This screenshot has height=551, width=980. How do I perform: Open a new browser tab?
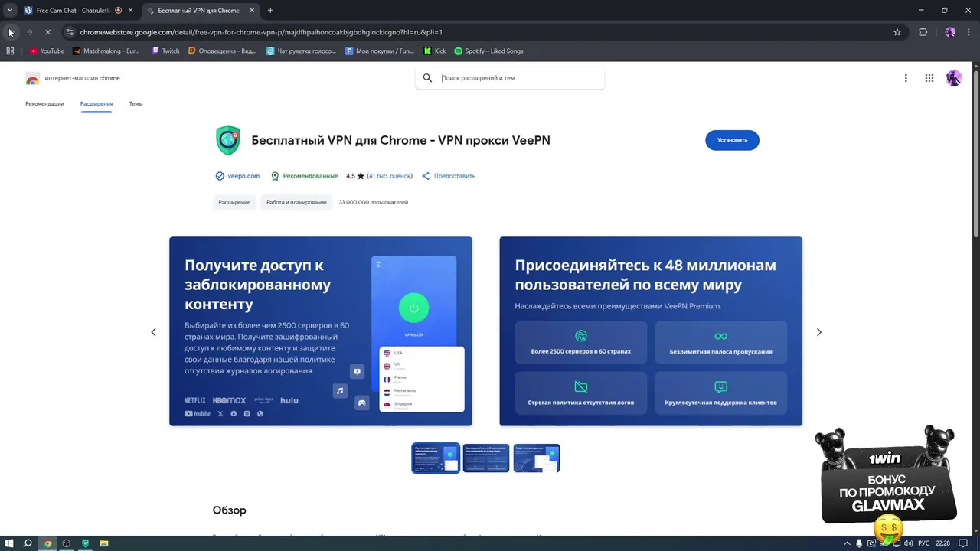coord(270,11)
